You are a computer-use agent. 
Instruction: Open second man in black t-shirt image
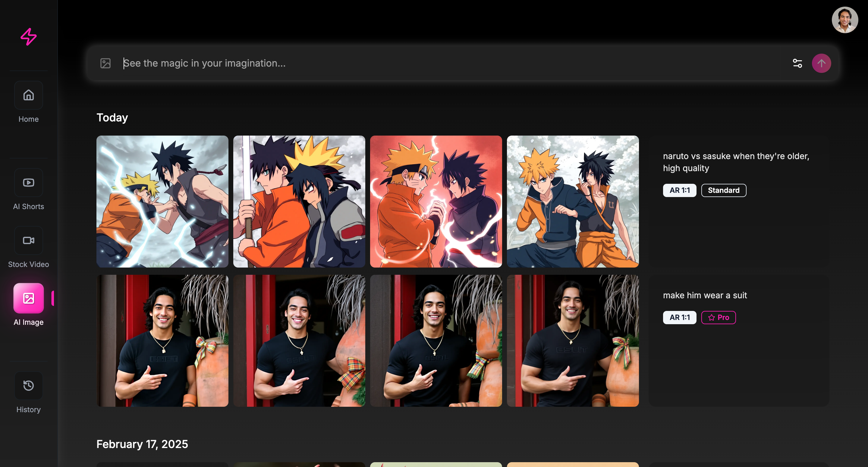pyautogui.click(x=299, y=341)
